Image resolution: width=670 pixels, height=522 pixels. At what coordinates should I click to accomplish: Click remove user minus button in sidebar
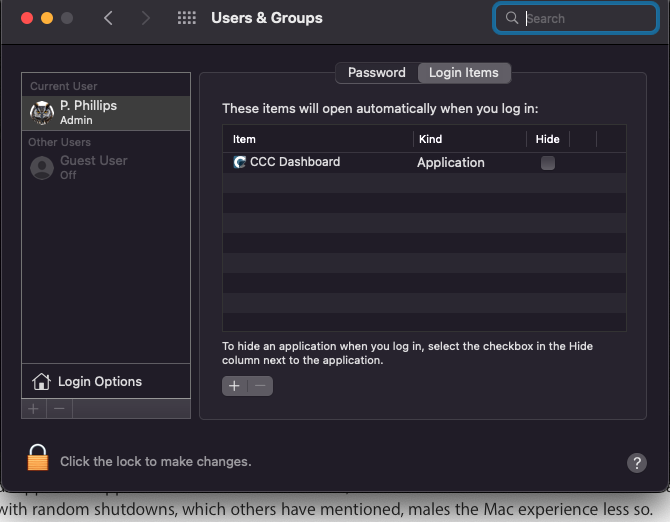tap(59, 408)
